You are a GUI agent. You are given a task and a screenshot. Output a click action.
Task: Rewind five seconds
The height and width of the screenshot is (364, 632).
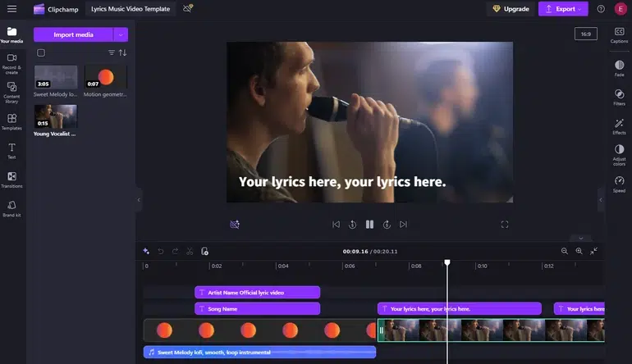tap(352, 225)
